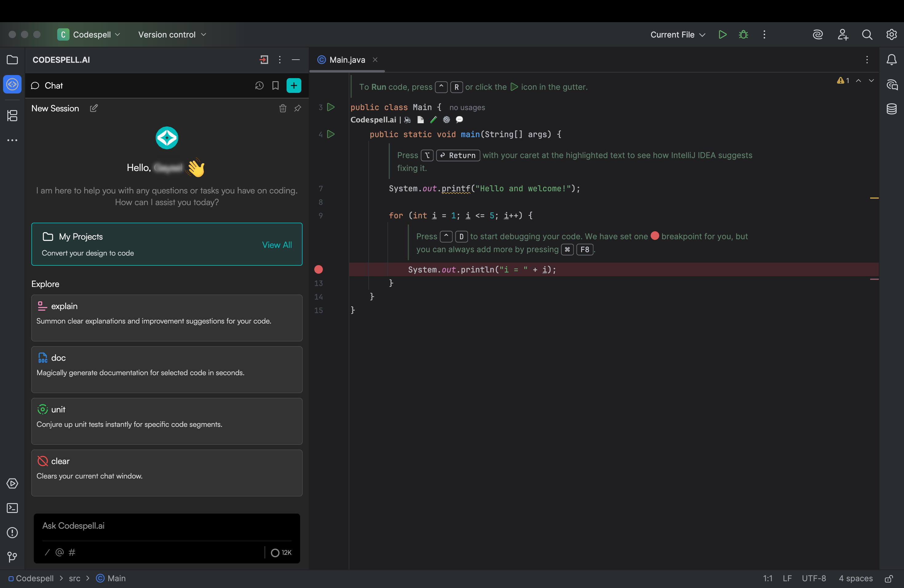Viewport: 904px width, 588px height.
Task: Go to previous highlighted error arrow
Action: (x=858, y=81)
